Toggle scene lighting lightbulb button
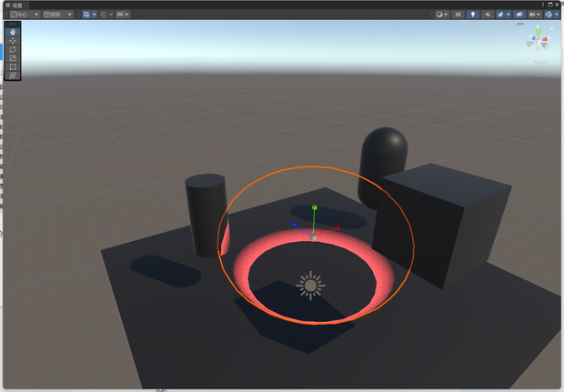The height and width of the screenshot is (392, 564). tap(473, 15)
